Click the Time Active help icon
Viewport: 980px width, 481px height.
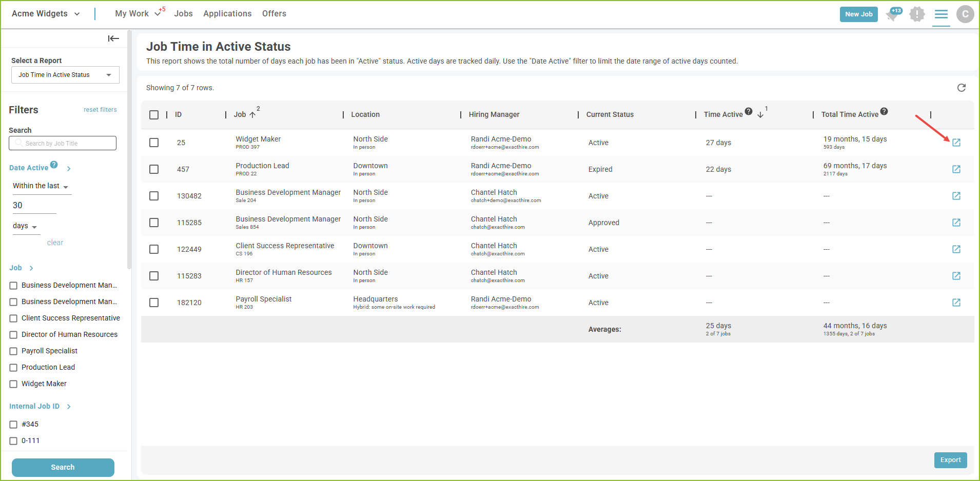(x=749, y=111)
